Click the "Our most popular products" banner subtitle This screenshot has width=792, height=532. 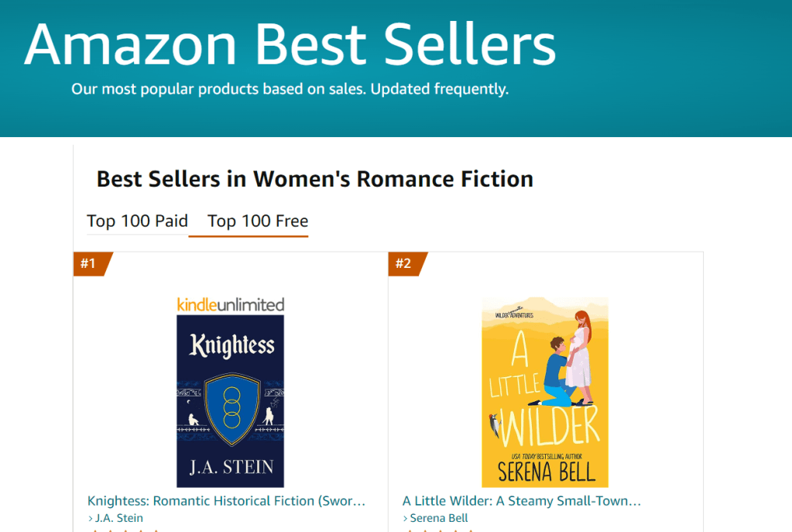[x=290, y=89]
